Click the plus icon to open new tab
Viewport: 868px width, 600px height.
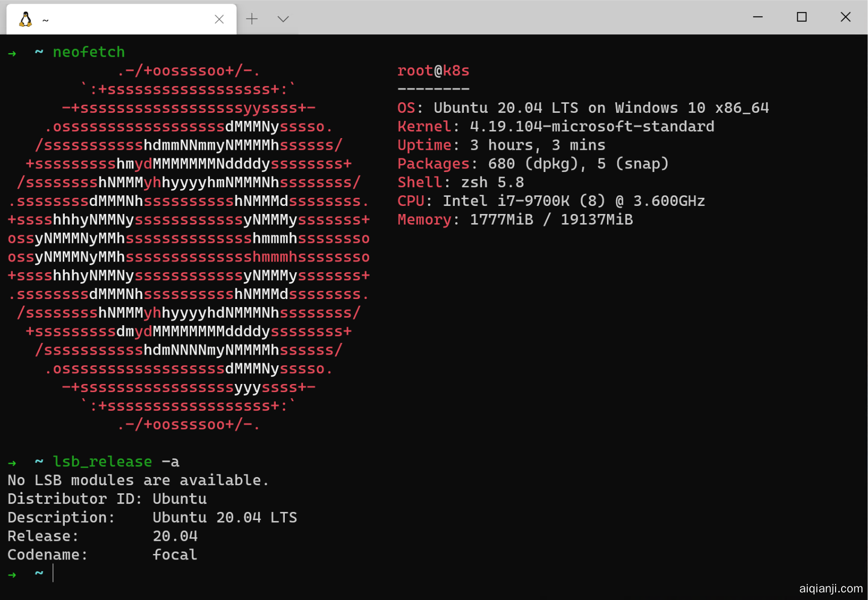click(252, 19)
